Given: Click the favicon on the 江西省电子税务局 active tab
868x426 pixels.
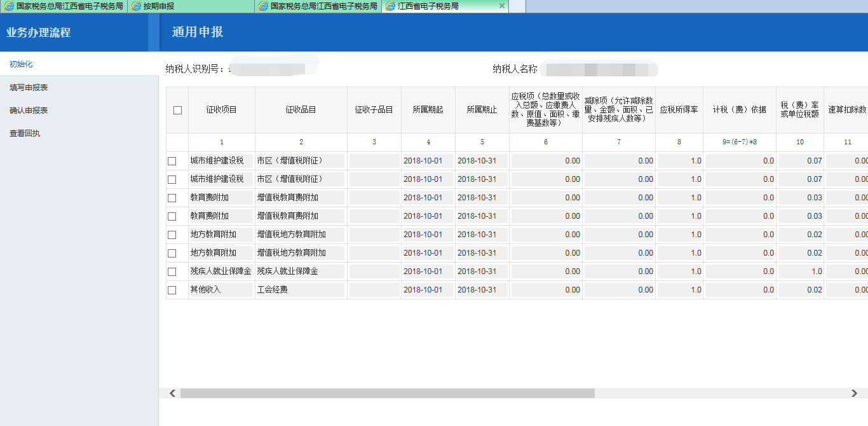Looking at the screenshot, I should click(x=389, y=6).
